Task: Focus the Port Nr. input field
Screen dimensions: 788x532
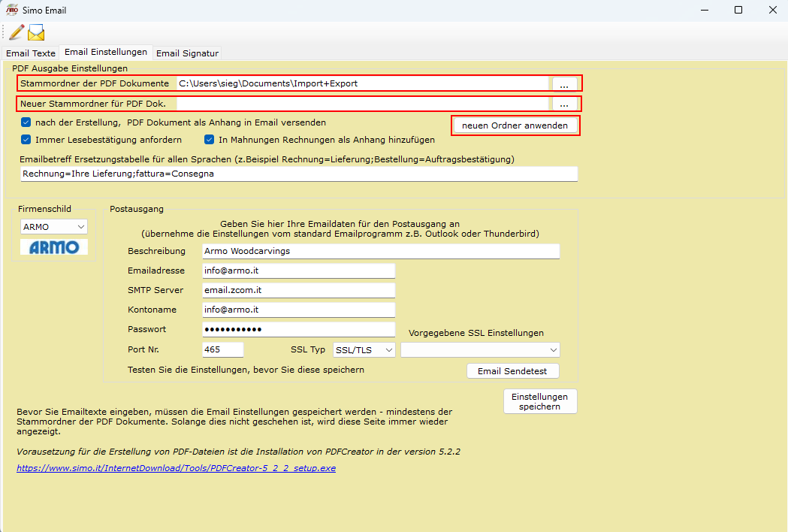Action: [222, 349]
